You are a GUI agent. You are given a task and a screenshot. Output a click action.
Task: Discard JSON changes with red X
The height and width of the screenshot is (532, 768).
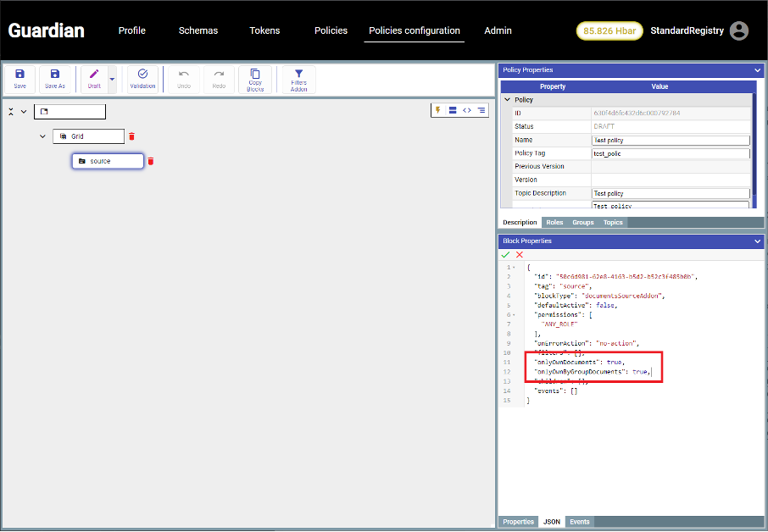(520, 254)
